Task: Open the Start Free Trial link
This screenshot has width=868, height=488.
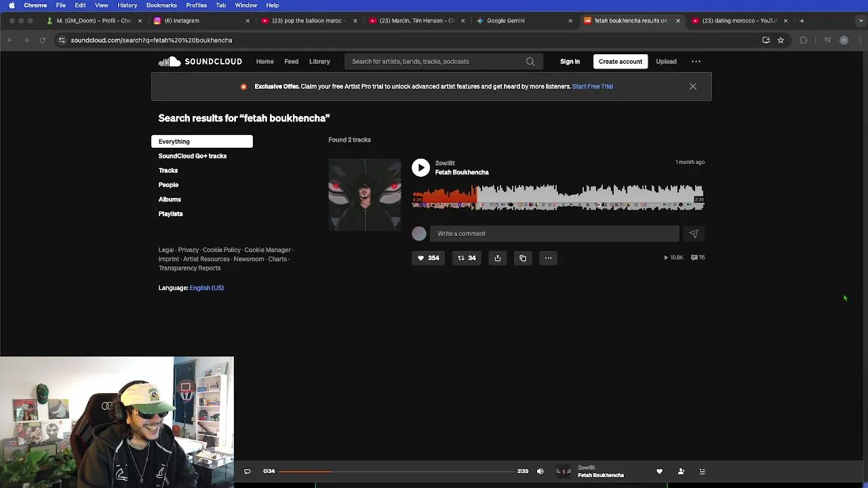Action: point(593,87)
